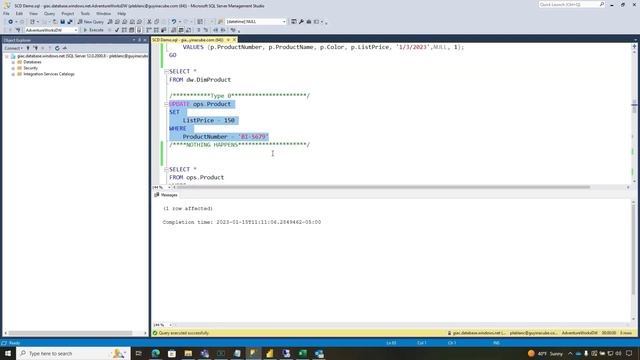This screenshot has width=640, height=360.
Task: Click the editor vertical scrollbar
Action: click(x=634, y=114)
